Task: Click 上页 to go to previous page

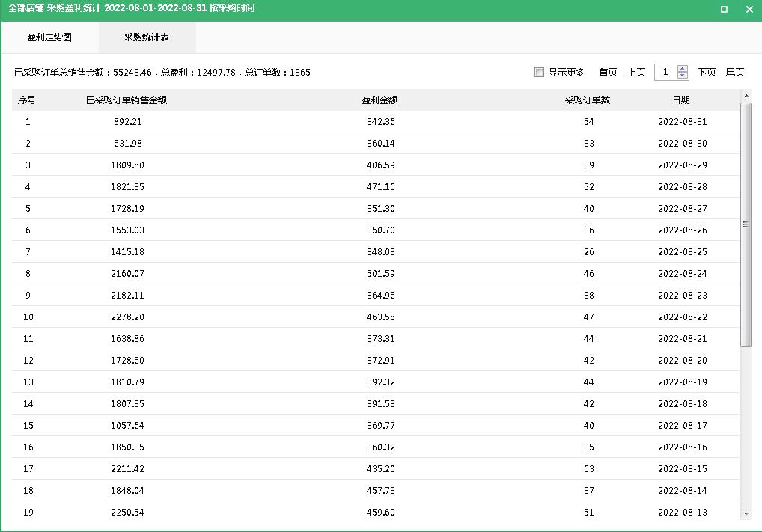Action: [x=635, y=72]
